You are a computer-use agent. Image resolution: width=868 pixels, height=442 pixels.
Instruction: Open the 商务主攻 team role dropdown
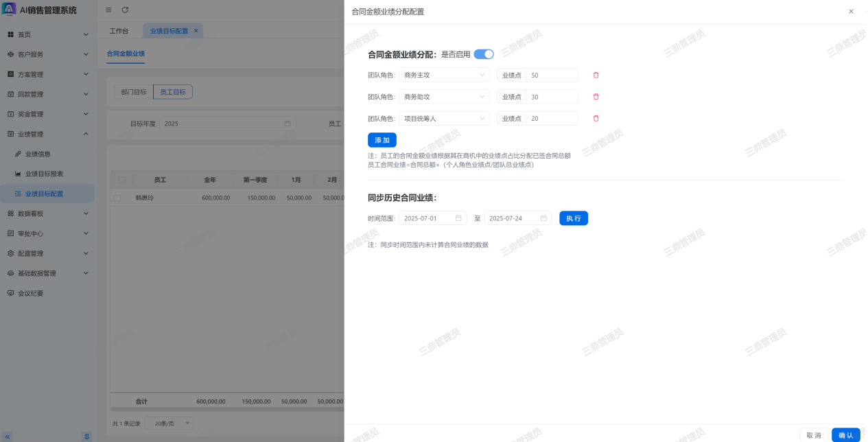click(x=443, y=75)
